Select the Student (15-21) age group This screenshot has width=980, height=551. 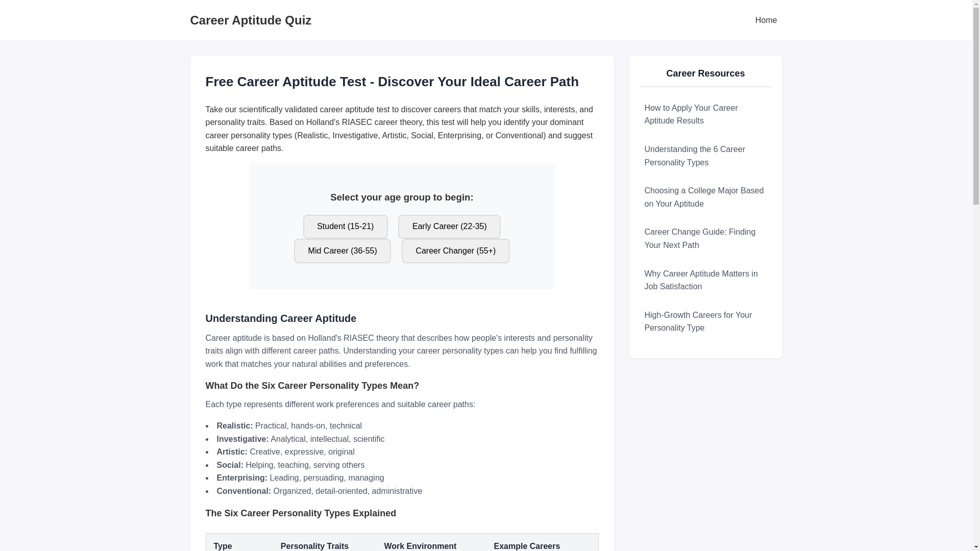tap(345, 227)
